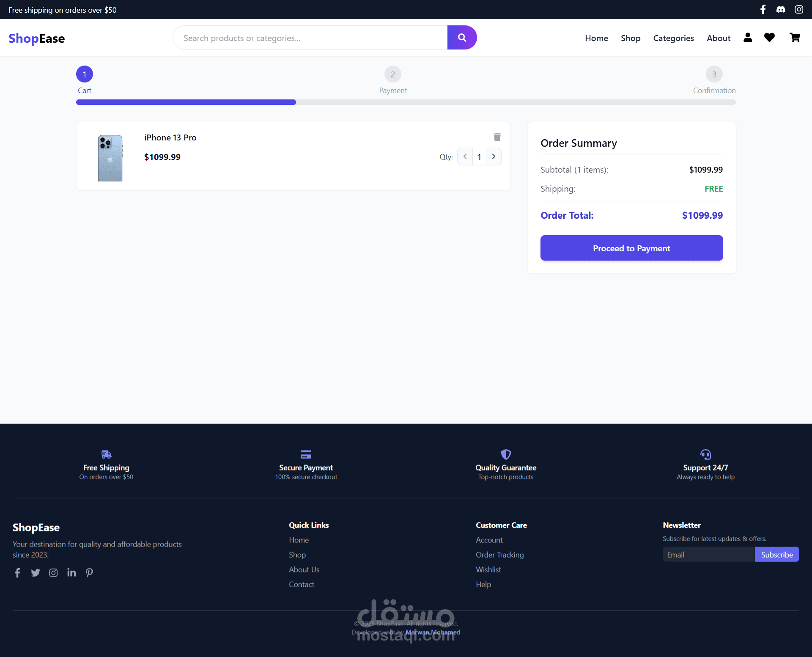Focus the newsletter Email field
The width and height of the screenshot is (812, 657).
point(709,555)
